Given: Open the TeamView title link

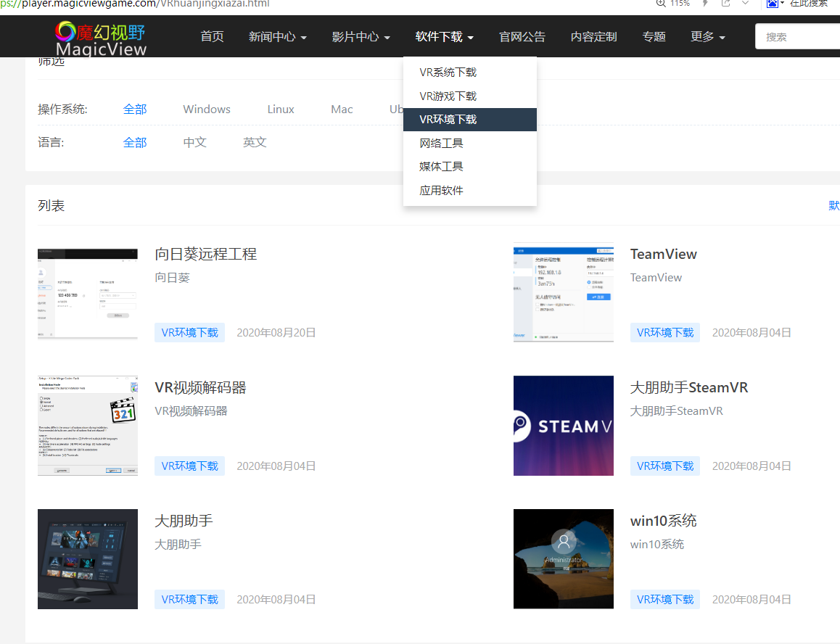Looking at the screenshot, I should tap(663, 254).
